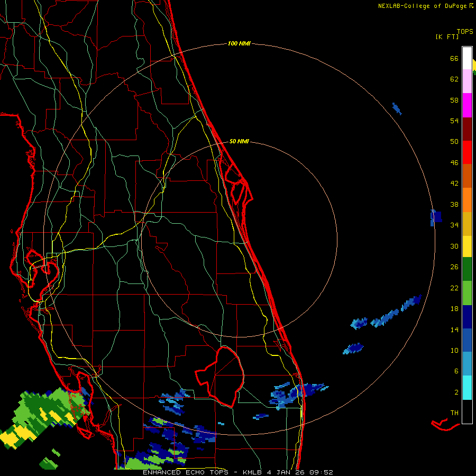The height and width of the screenshot is (476, 476).
Task: Select the magenta legend swatch
Action: coord(467,105)
